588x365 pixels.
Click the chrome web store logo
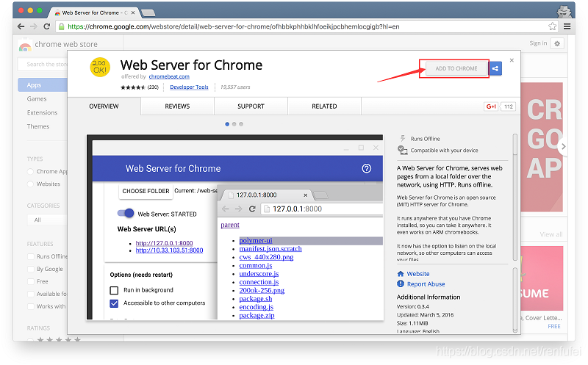click(25, 46)
